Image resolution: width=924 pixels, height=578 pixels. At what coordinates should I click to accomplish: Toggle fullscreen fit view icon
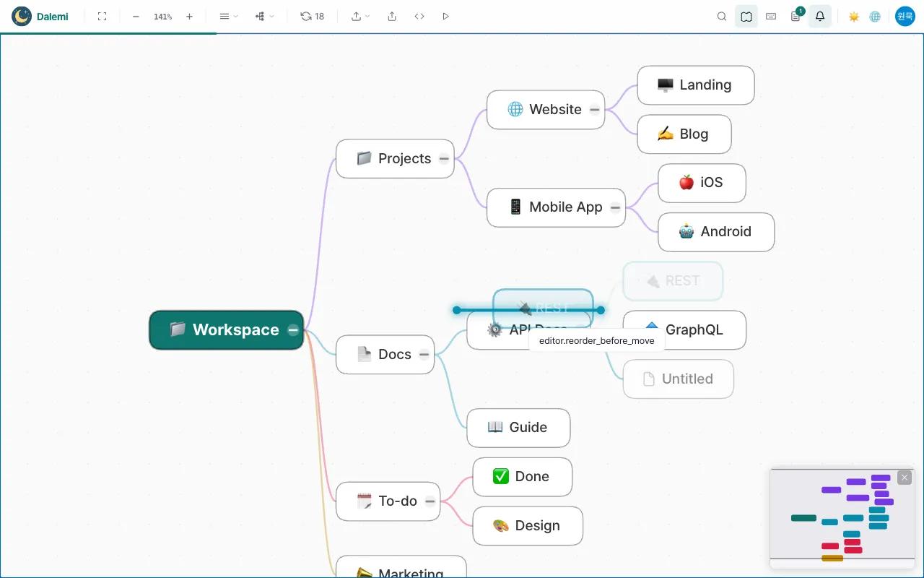[102, 16]
